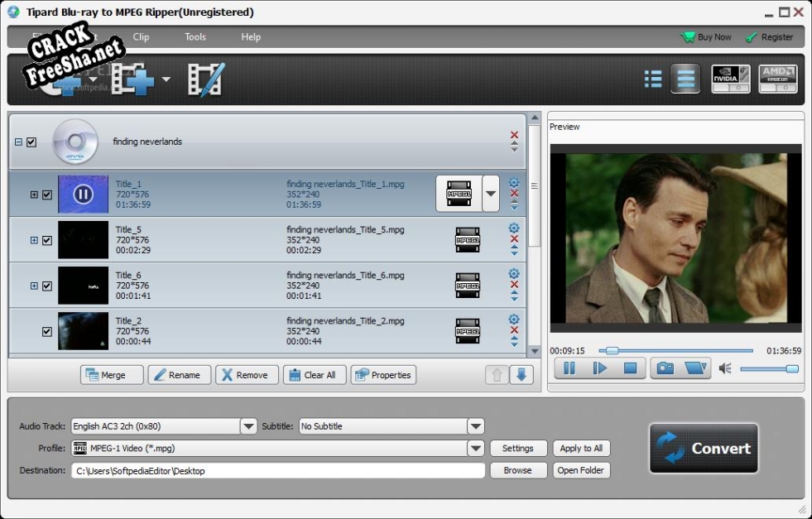
Task: Open the Audio Track dropdown
Action: [x=248, y=426]
